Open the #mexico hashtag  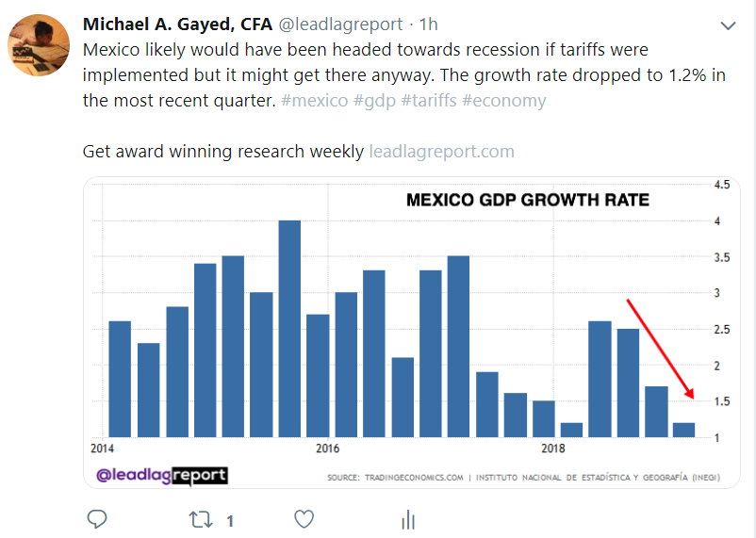pos(314,100)
